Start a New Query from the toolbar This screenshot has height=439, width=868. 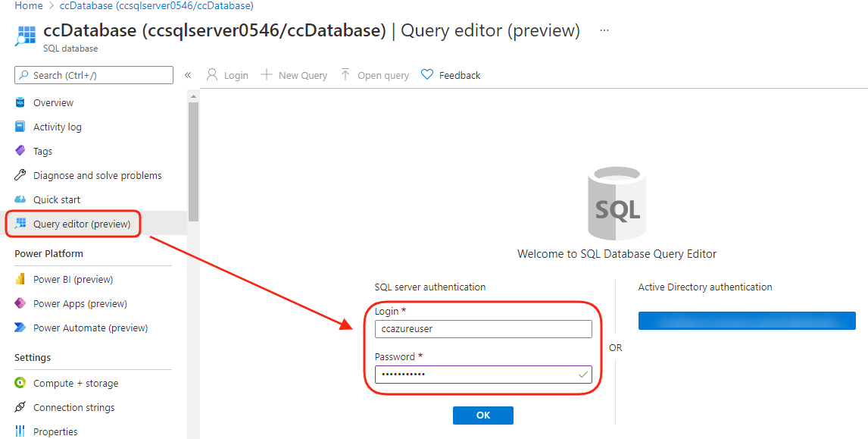pos(294,75)
